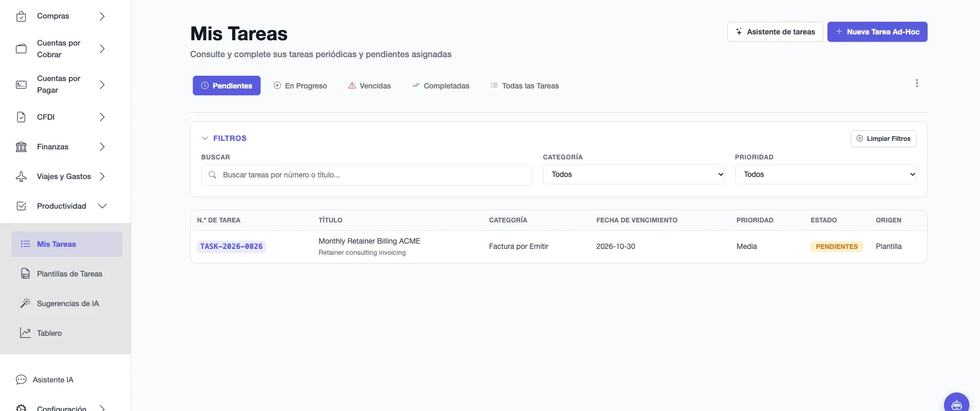The width and height of the screenshot is (980, 411).
Task: Switch to the Todas las Tareas tab
Action: pyautogui.click(x=524, y=86)
